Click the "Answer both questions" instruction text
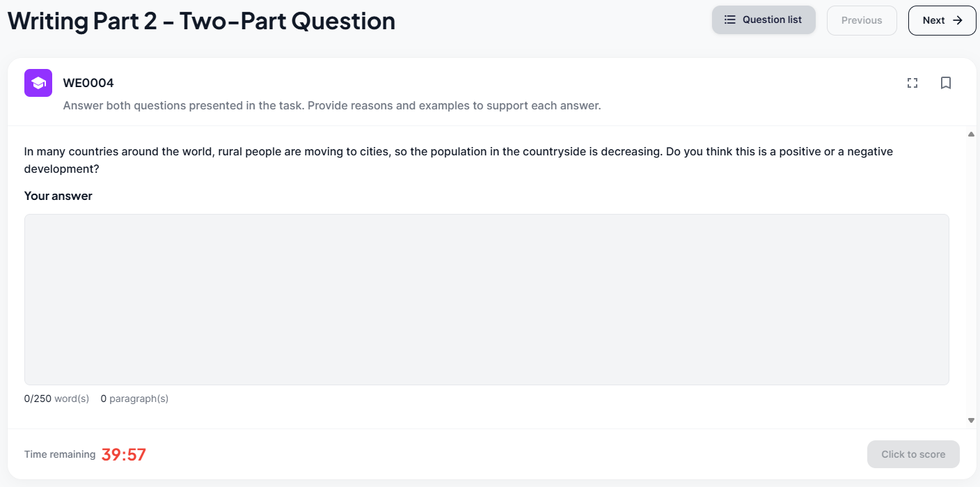 (x=332, y=106)
